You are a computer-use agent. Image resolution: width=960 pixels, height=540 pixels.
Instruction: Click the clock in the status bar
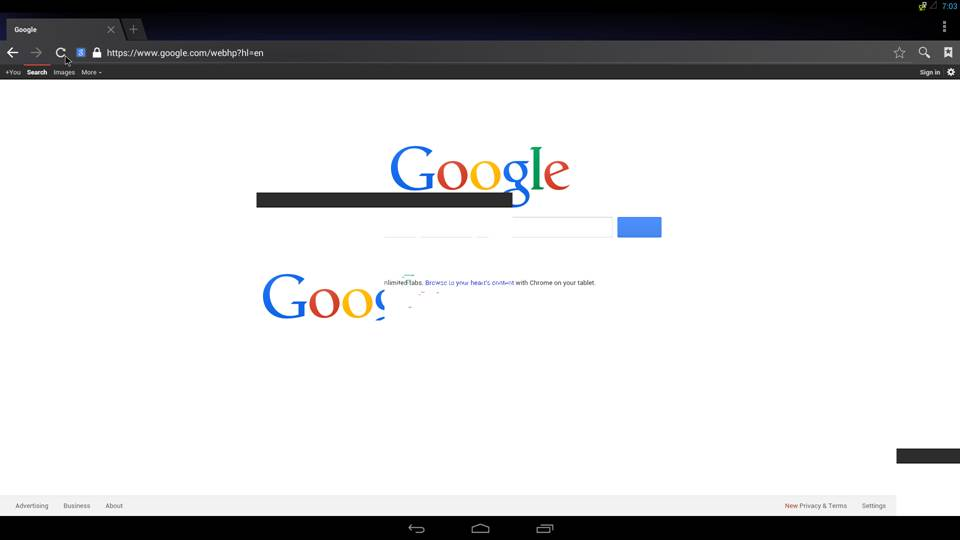click(x=950, y=7)
